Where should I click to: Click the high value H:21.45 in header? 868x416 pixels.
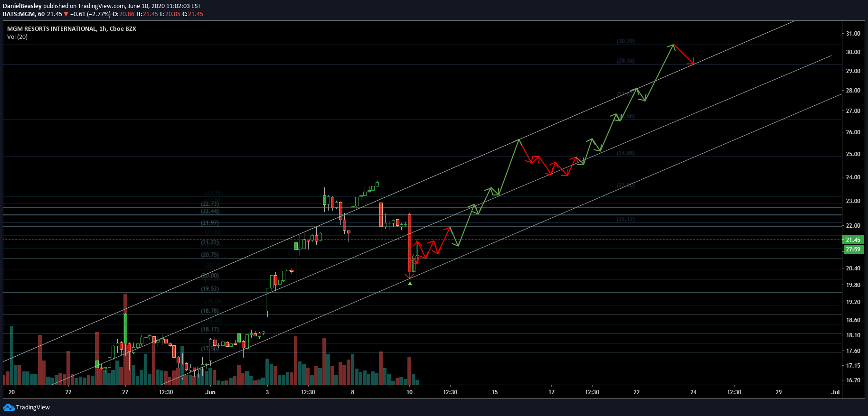point(147,14)
